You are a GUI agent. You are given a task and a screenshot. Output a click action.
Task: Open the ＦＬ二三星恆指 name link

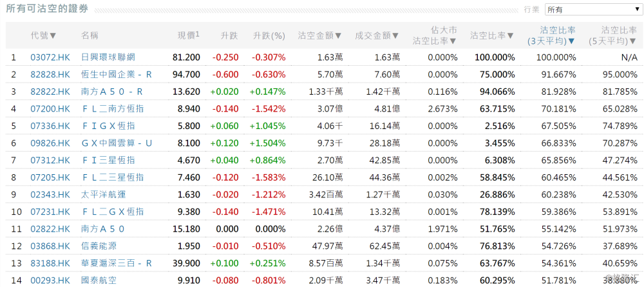[113, 177]
